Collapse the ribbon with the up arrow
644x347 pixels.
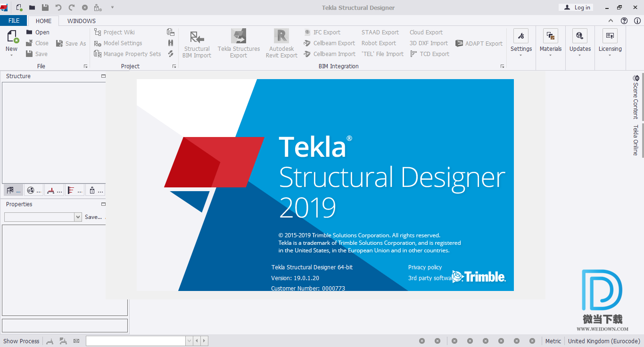click(611, 21)
